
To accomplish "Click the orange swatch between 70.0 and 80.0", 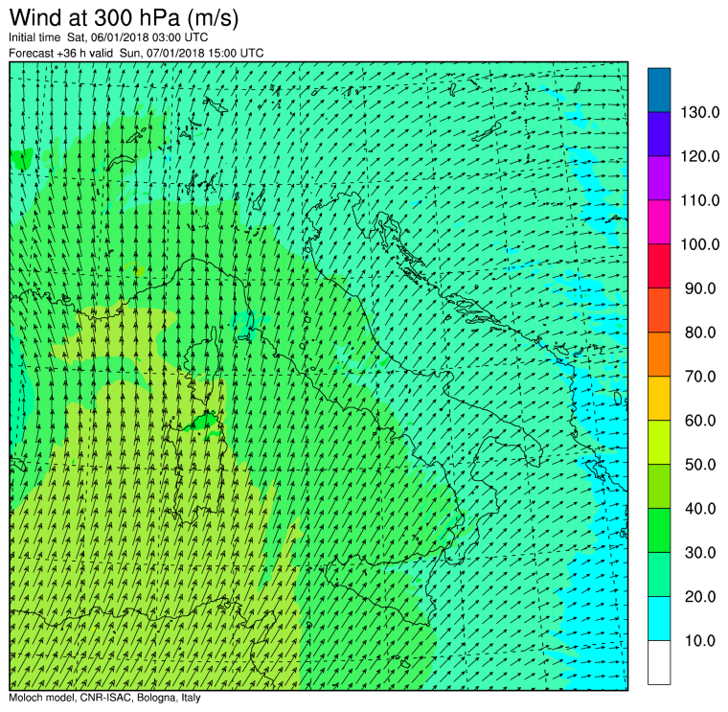I will (x=659, y=354).
